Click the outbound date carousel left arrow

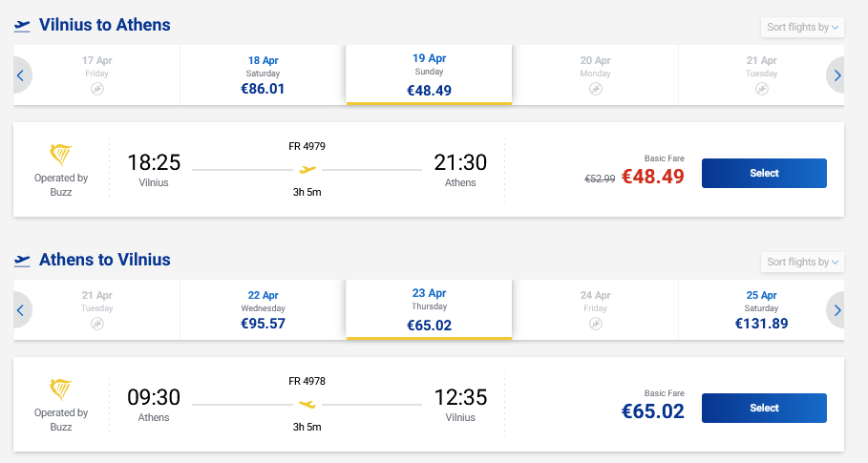pos(21,74)
